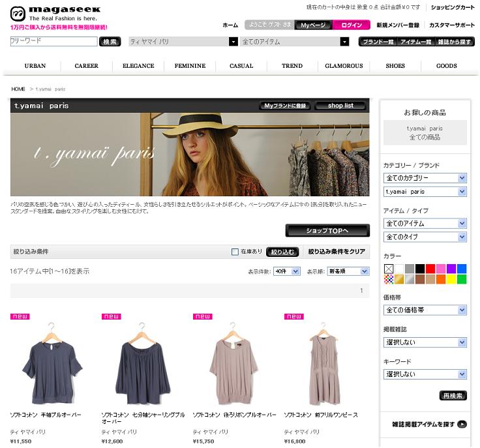
Task: Open the FEMININE category tab
Action: pos(190,66)
